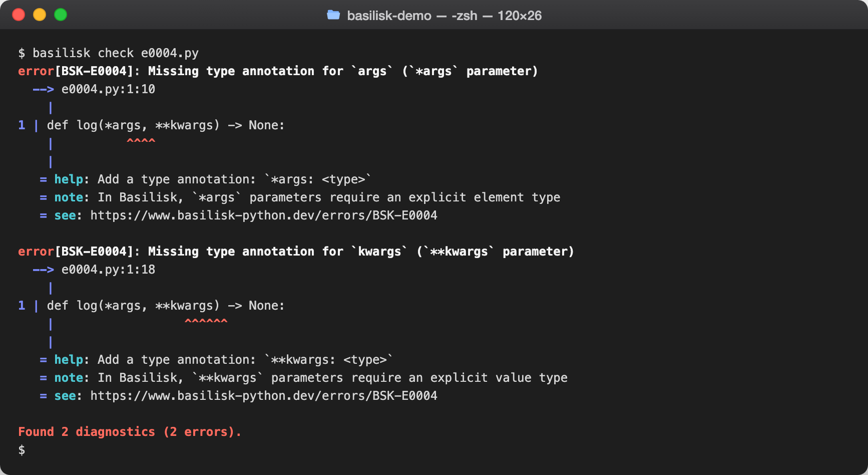Click the help text '*args: <type>'
Viewport: 868px width, 475px height.
[317, 179]
